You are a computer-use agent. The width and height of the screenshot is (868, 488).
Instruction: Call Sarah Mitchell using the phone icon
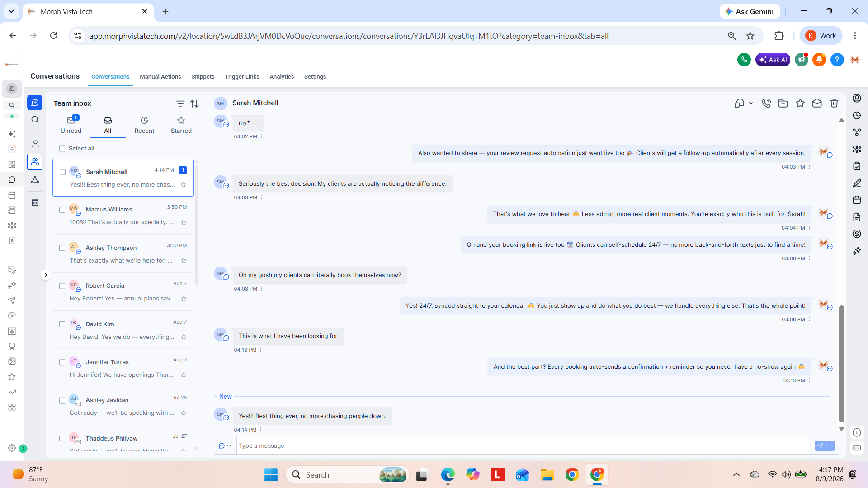(x=766, y=103)
